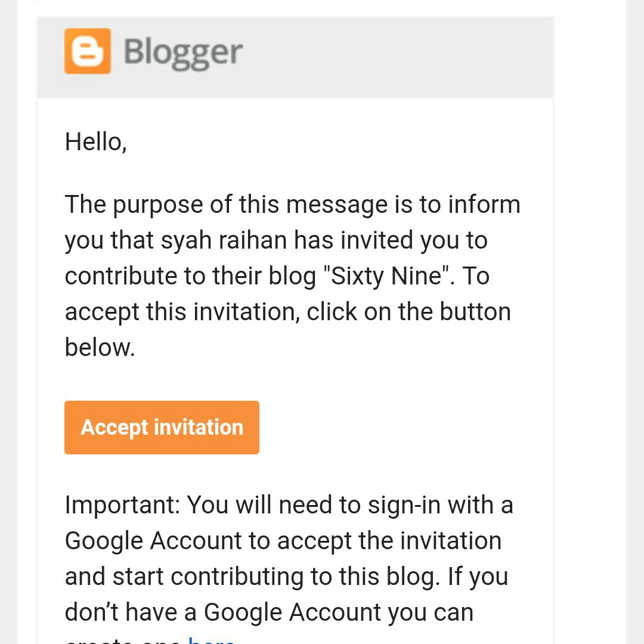Click the 'accept this invitation, click' text line
This screenshot has height=644, width=644.
[287, 312]
